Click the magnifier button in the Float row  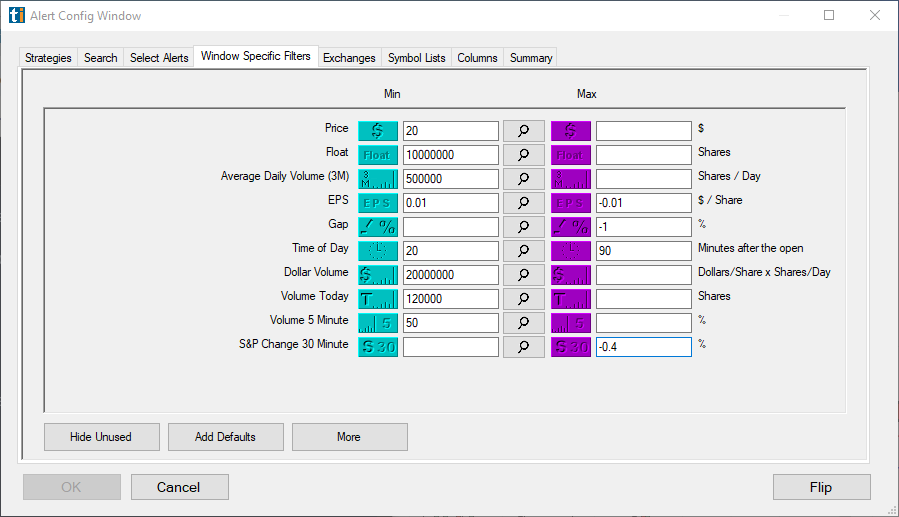523,155
